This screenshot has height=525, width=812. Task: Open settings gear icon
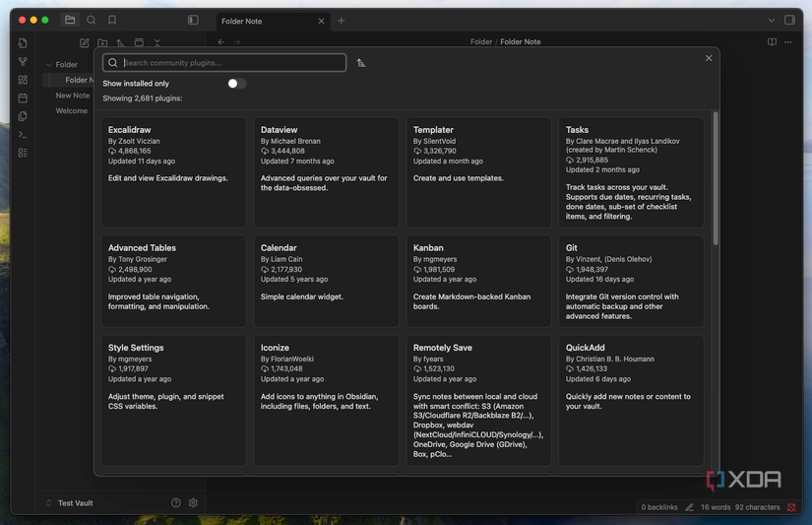[193, 502]
